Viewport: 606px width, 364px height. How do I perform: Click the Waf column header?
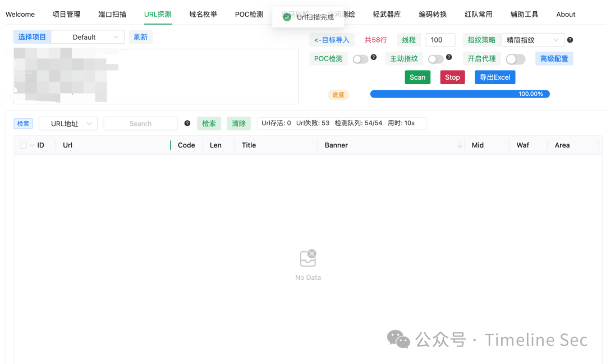pyautogui.click(x=522, y=145)
